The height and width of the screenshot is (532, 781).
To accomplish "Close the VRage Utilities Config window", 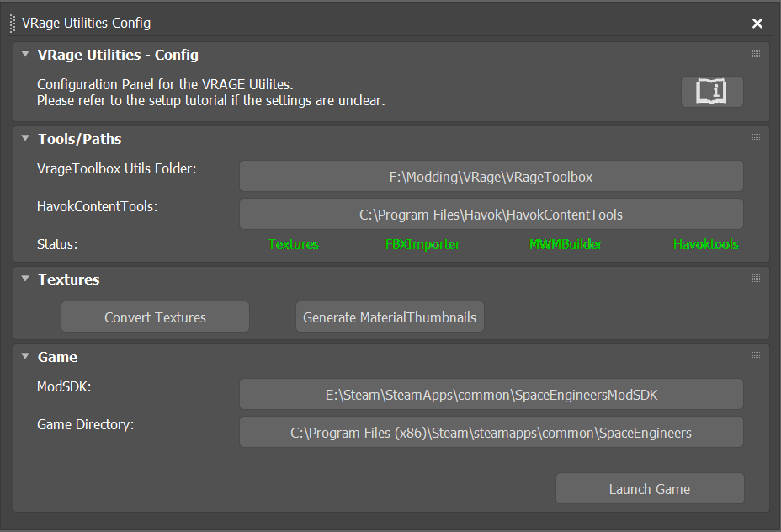I will coord(757,24).
